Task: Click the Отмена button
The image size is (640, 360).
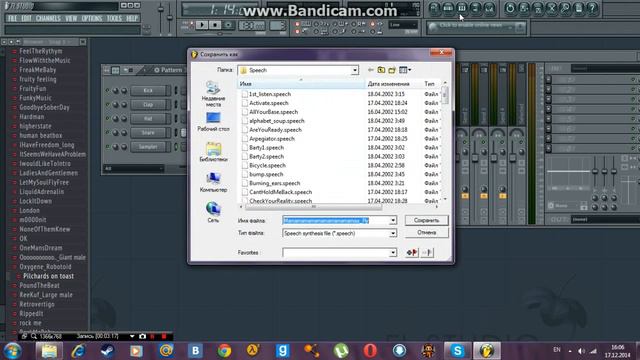Action: click(x=427, y=233)
